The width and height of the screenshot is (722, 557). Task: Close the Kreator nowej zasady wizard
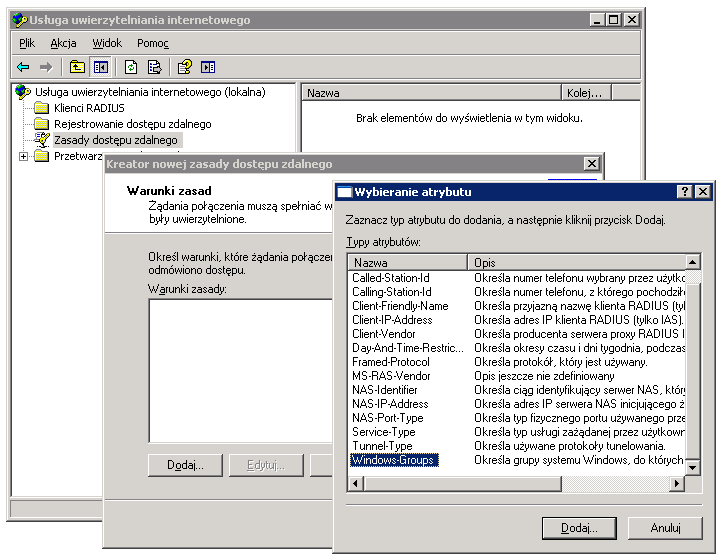point(592,163)
